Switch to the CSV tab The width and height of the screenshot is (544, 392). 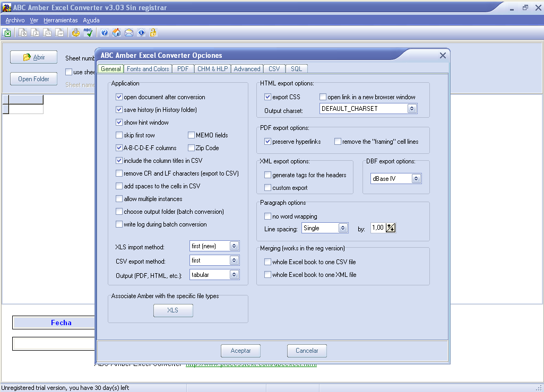(x=274, y=68)
